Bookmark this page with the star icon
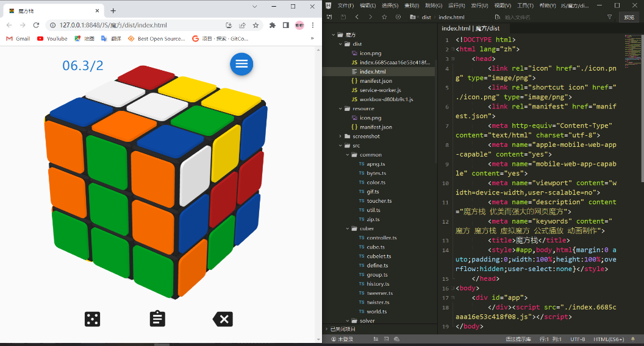Viewport: 644px width, 346px height. [x=256, y=25]
